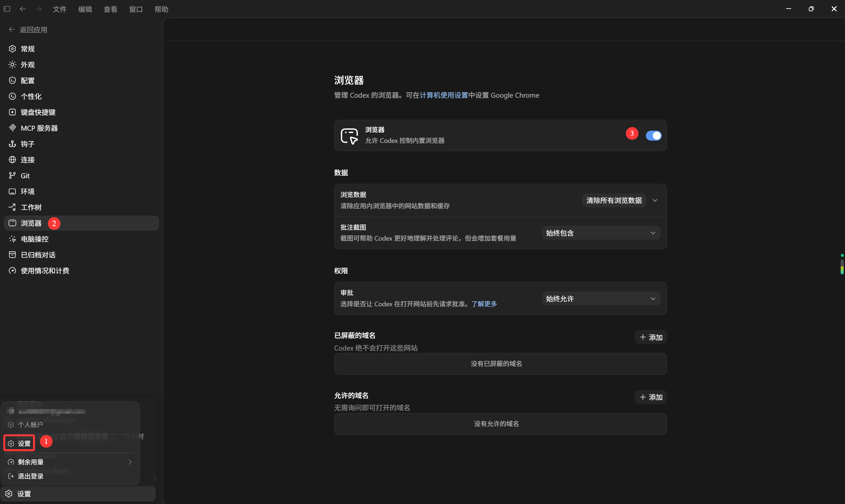This screenshot has width=845, height=504.
Task: Click the 剩余用量 gauge icon
Action: [11, 462]
